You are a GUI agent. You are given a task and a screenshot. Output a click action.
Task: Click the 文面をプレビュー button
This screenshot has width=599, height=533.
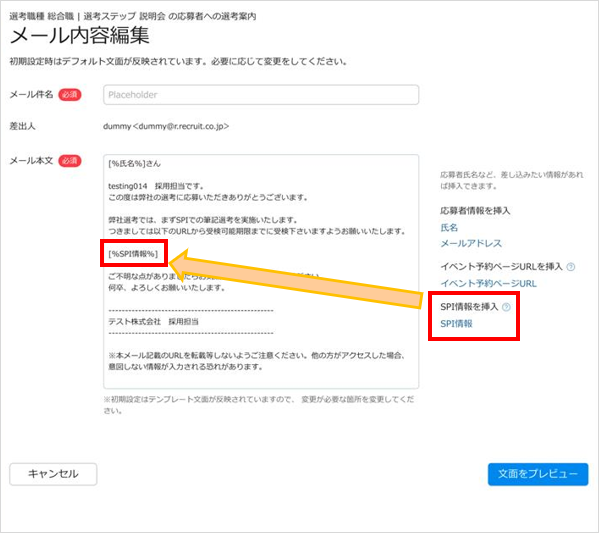538,474
